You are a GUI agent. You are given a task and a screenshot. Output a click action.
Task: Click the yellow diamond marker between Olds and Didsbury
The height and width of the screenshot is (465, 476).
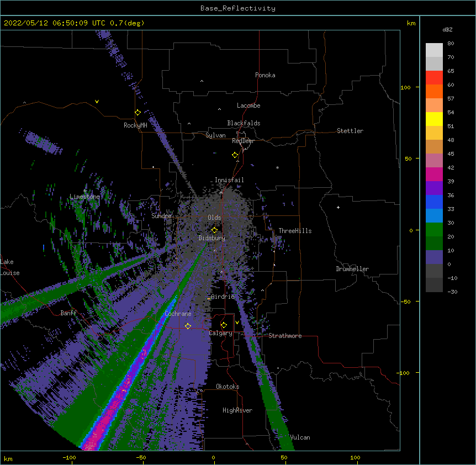tap(214, 230)
